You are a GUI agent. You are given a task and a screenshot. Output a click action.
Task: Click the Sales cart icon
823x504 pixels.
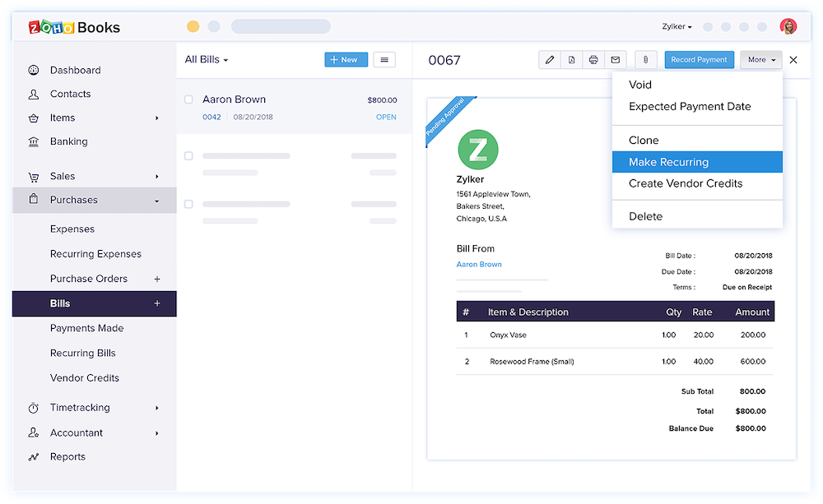coord(34,177)
